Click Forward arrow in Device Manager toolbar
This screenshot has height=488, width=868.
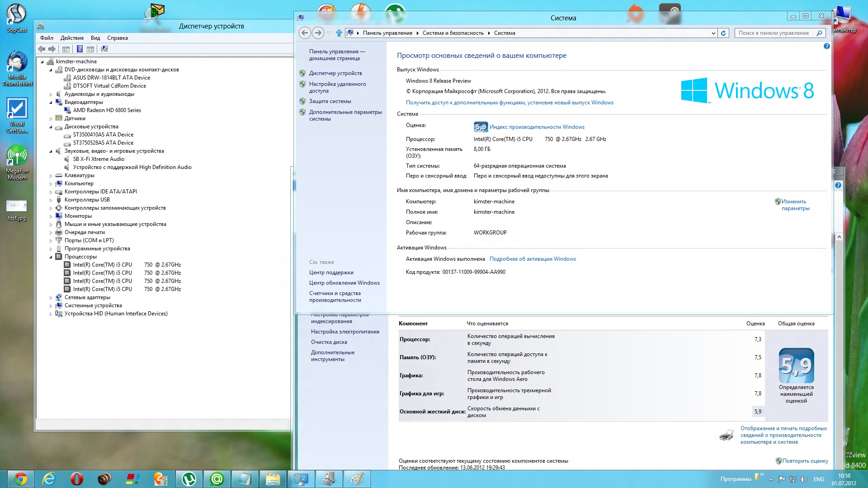pyautogui.click(x=52, y=49)
